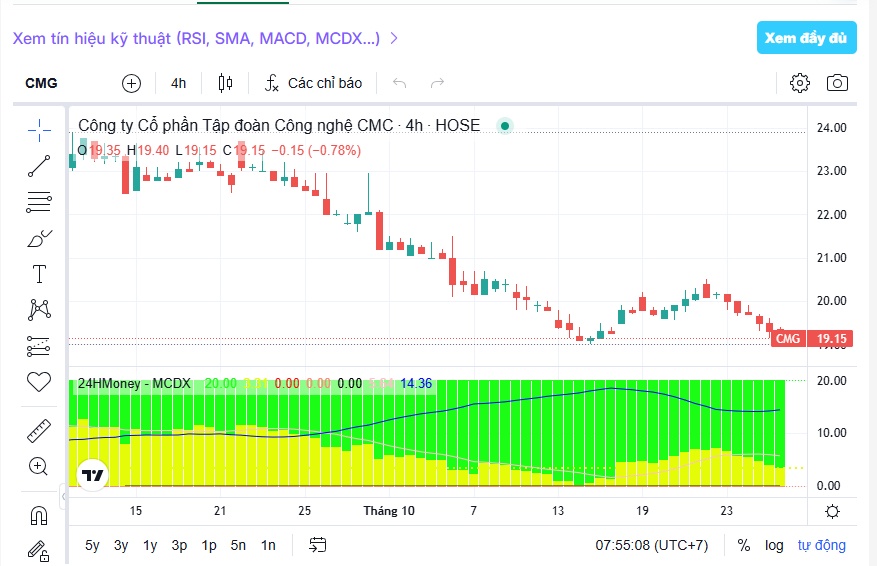The height and width of the screenshot is (566, 877).
Task: Select the 3p time range
Action: [179, 545]
